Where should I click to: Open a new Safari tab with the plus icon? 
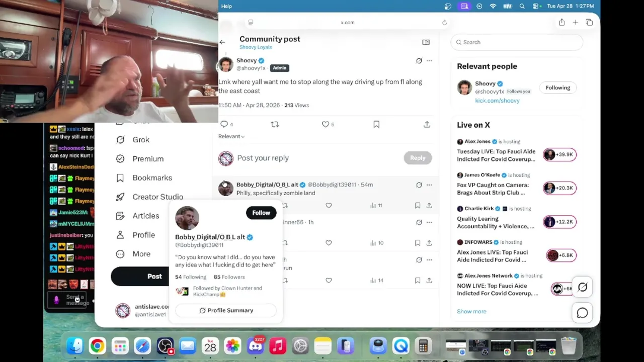[x=575, y=22]
